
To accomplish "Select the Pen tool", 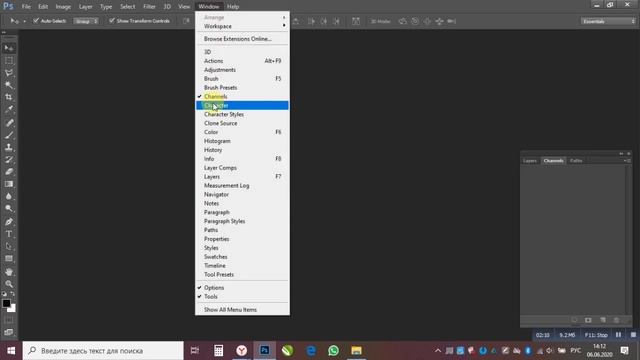I will click(x=9, y=222).
